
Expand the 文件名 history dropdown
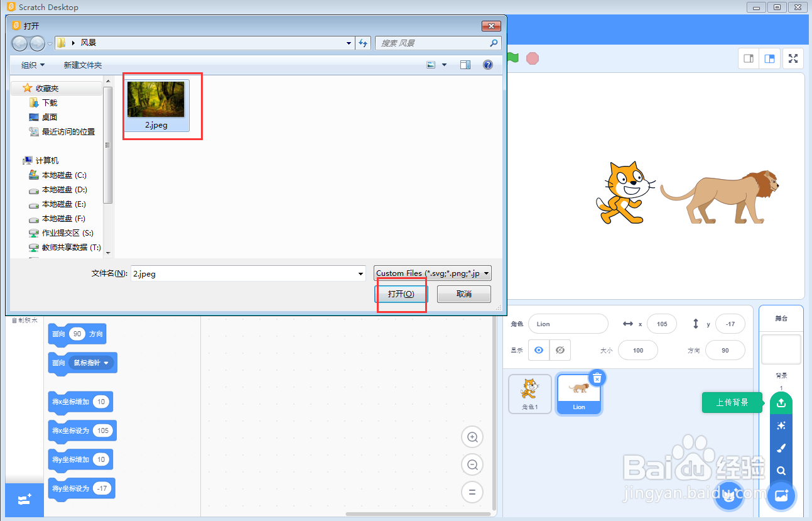[360, 273]
